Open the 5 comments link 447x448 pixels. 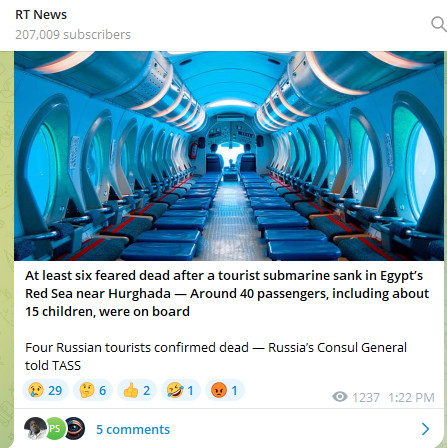[x=133, y=429]
